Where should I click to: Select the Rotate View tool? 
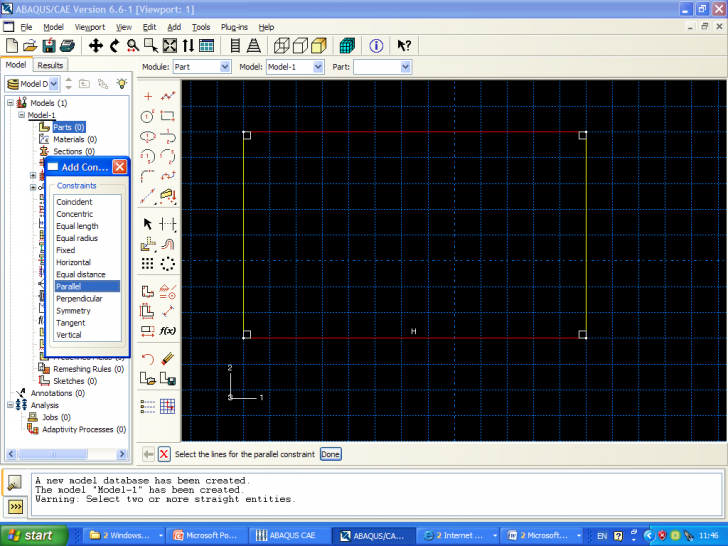(x=114, y=46)
